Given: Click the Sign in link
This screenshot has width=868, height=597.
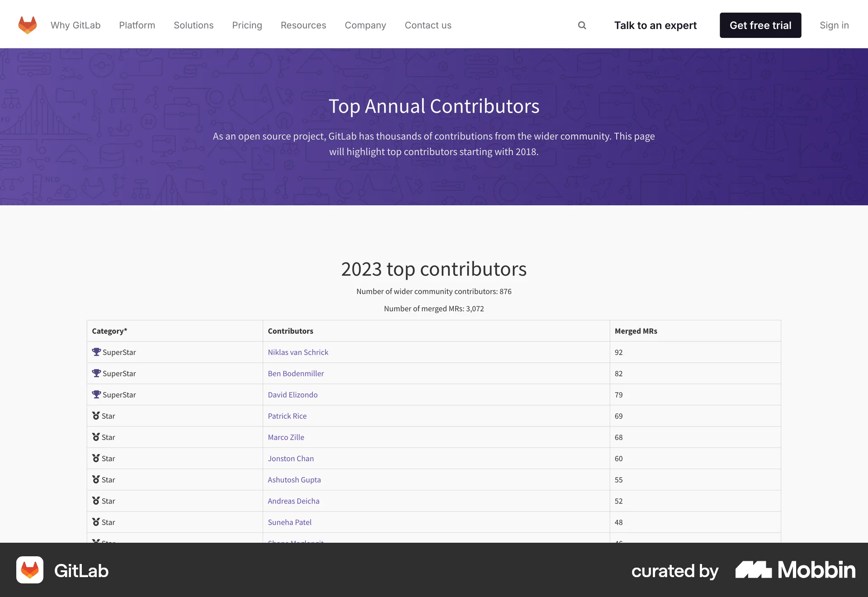Looking at the screenshot, I should [x=834, y=25].
